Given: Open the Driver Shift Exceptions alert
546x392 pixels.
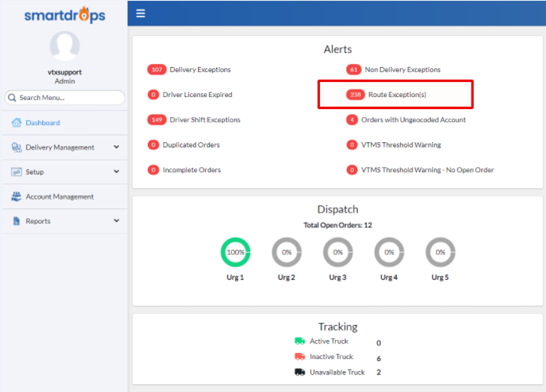Looking at the screenshot, I should click(x=205, y=120).
